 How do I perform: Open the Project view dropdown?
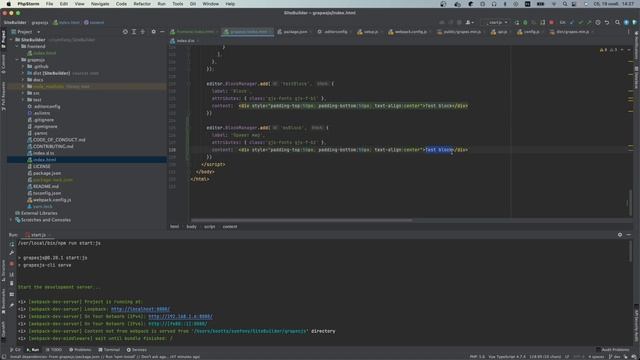coord(27,32)
